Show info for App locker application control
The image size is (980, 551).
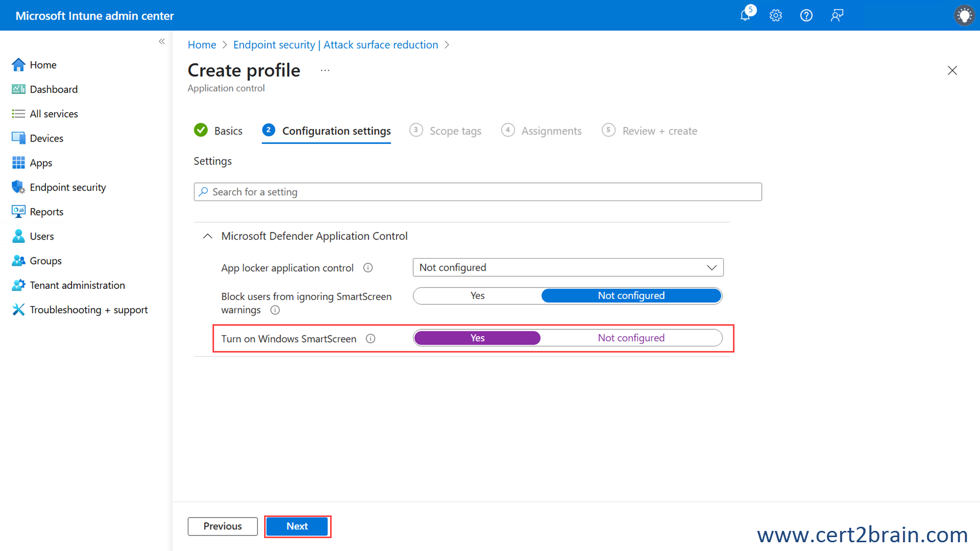coord(368,268)
